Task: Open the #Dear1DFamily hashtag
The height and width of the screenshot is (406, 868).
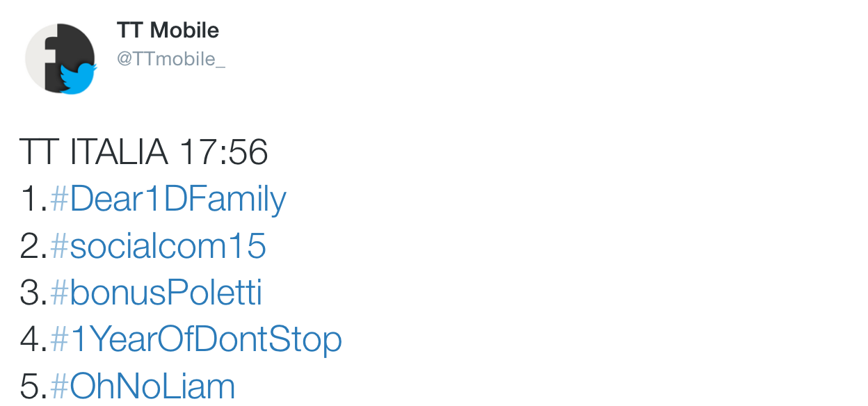Action: pyautogui.click(x=168, y=200)
